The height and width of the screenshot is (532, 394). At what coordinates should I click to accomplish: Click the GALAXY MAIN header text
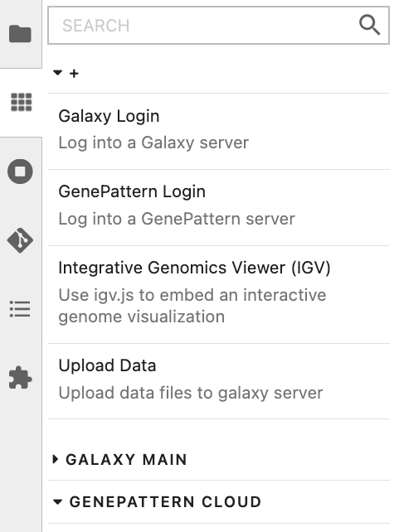126,460
